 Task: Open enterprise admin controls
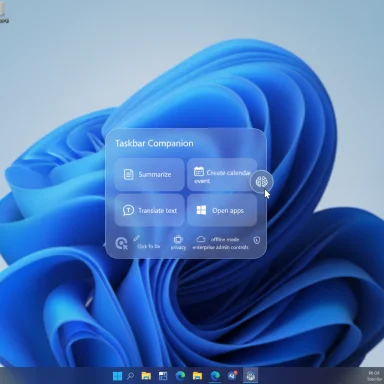click(220, 247)
